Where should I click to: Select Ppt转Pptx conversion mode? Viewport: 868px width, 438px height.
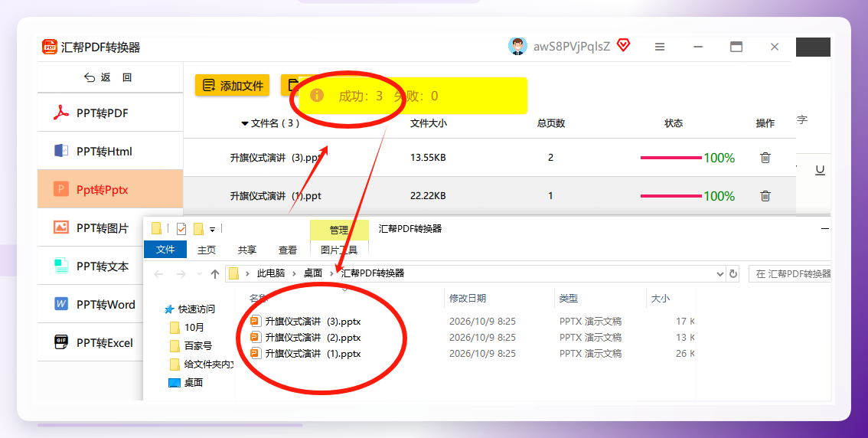[x=110, y=189]
